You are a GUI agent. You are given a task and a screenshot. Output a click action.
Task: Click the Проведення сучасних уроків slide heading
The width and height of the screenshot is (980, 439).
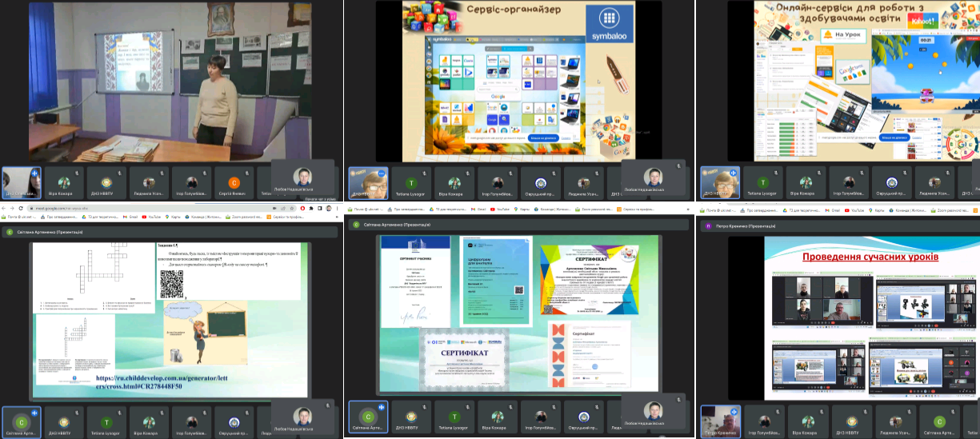pos(870,257)
